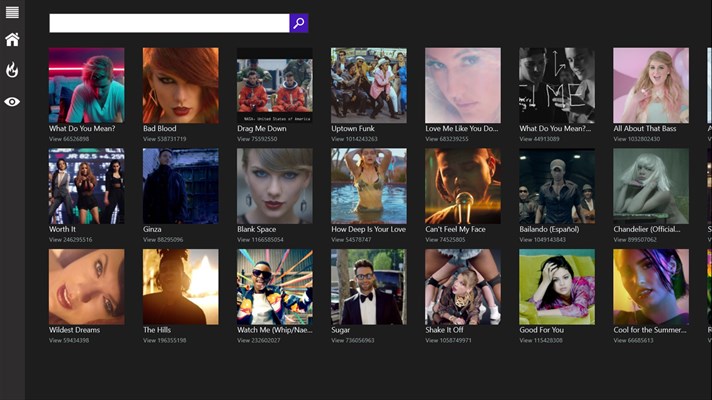The image size is (712, 400).
Task: Open the Bailando (Español) thumbnail
Action: [557, 186]
